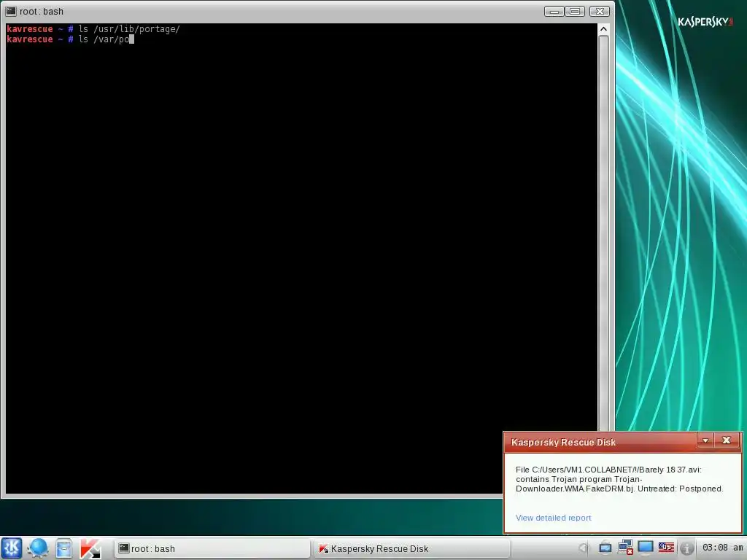Open the device notifier tray icon
This screenshot has width=747, height=560.
click(605, 548)
